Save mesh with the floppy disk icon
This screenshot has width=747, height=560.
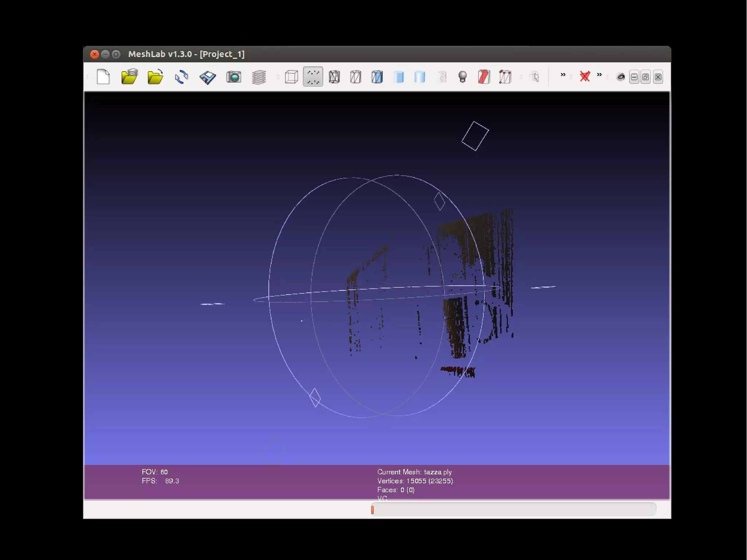click(208, 77)
